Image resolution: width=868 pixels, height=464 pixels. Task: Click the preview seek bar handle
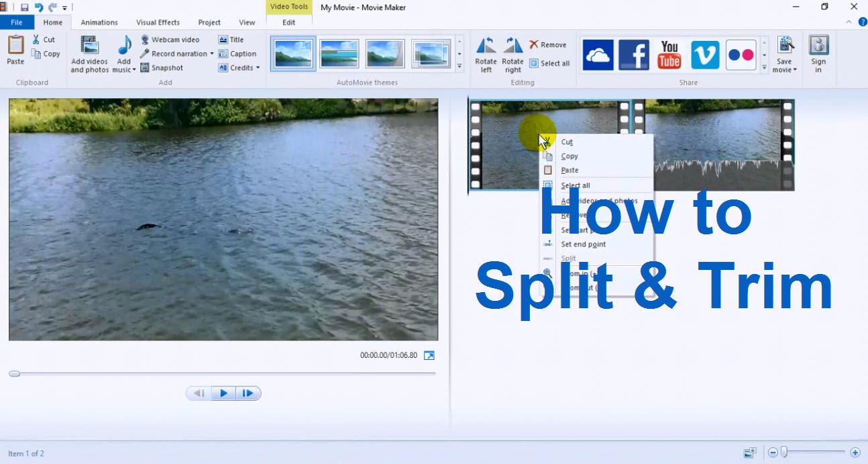click(14, 373)
